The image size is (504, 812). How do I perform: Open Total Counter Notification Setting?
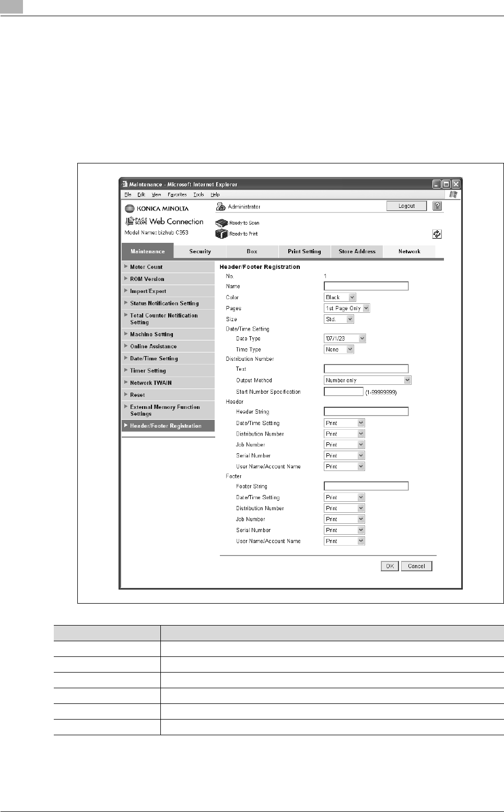168,319
